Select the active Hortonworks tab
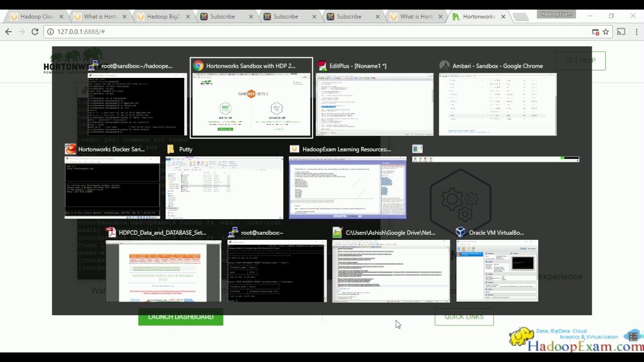 [479, 17]
